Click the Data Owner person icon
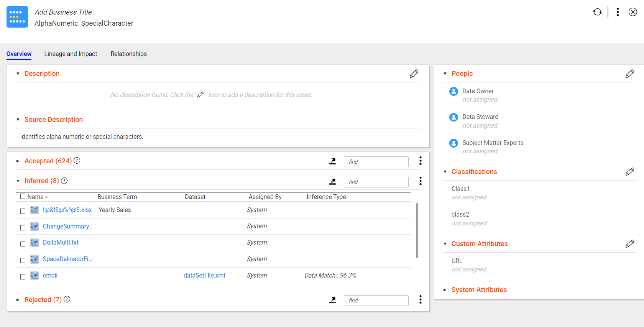The width and height of the screenshot is (644, 327). pyautogui.click(x=453, y=91)
